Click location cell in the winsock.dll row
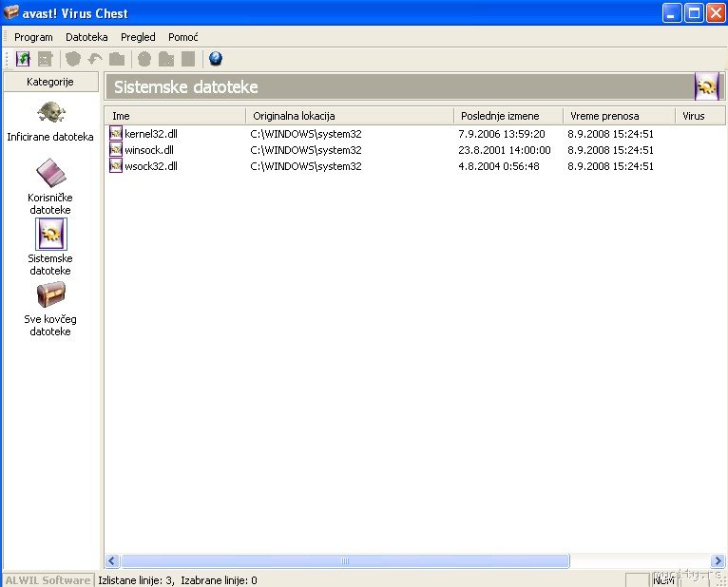This screenshot has height=587, width=728. click(305, 150)
